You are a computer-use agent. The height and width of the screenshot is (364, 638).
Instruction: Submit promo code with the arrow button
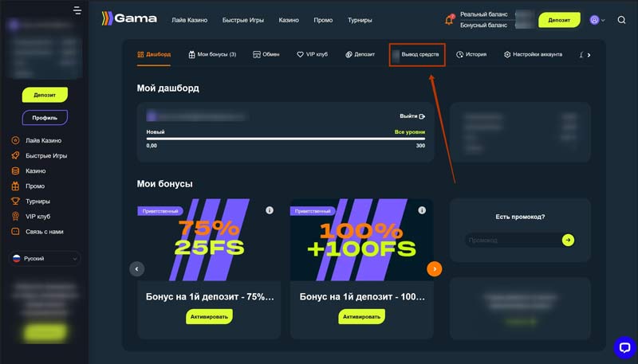tap(568, 240)
